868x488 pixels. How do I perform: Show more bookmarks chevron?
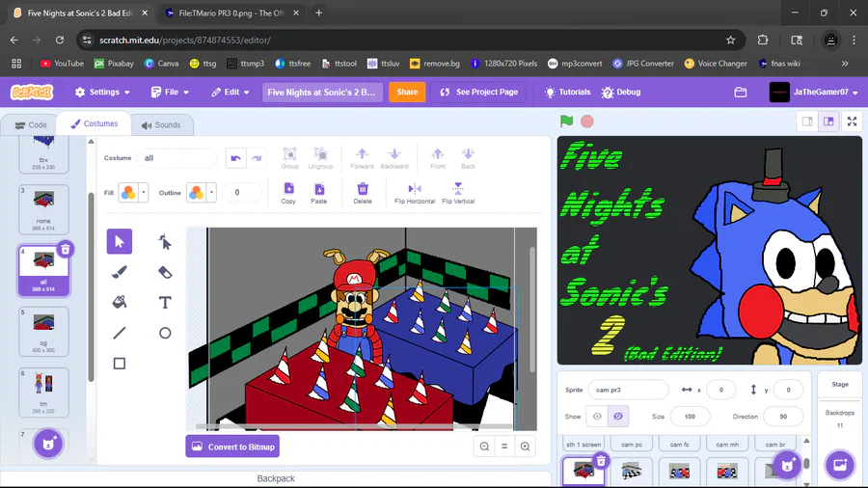(x=845, y=64)
